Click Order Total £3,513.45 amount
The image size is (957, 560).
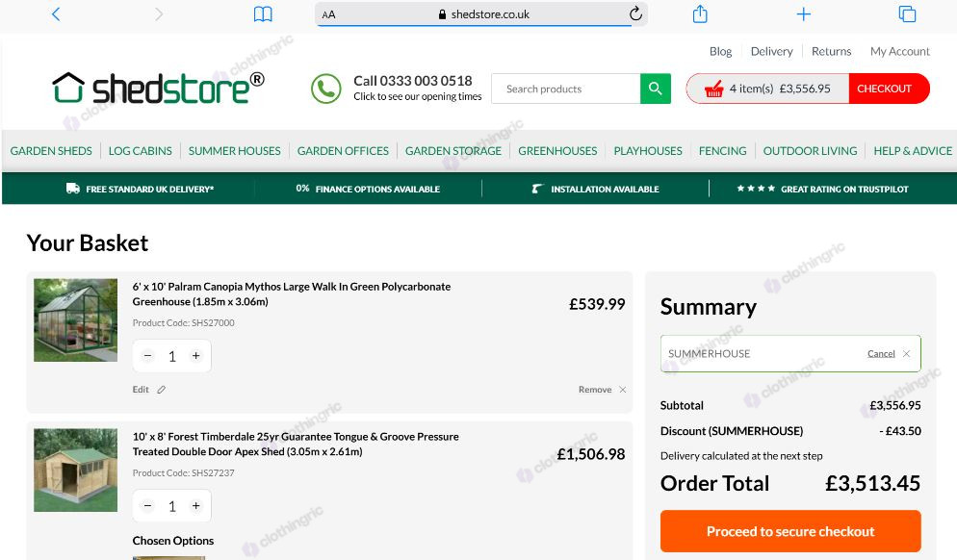[873, 483]
